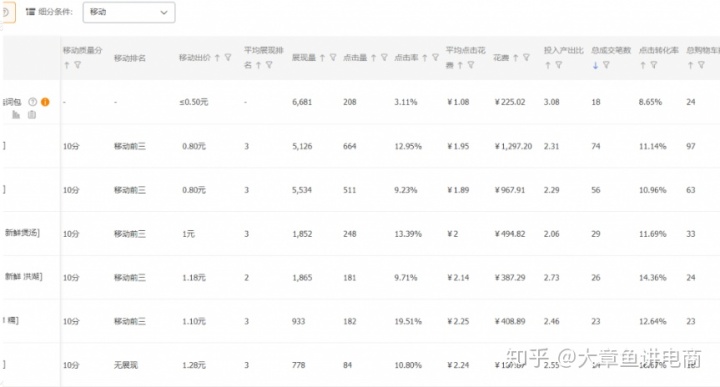Click ROI value 3.08
Viewport: 720px width, 387px height.
[x=551, y=102]
